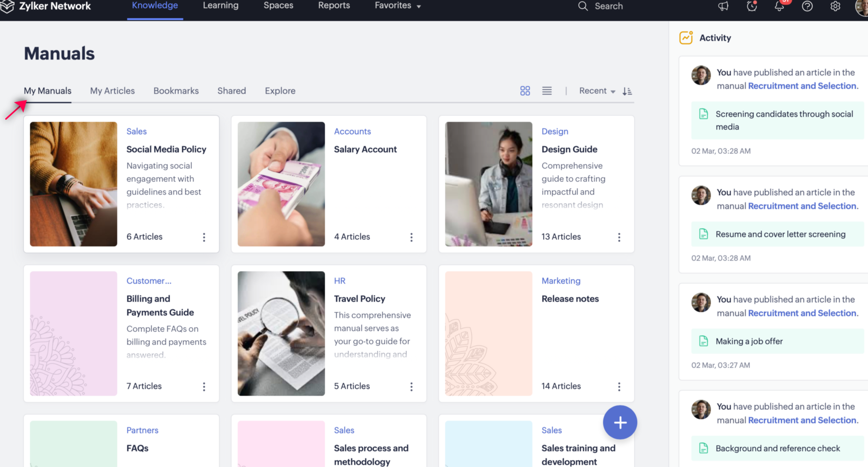
Task: Switch to grid view layout
Action: 525,91
